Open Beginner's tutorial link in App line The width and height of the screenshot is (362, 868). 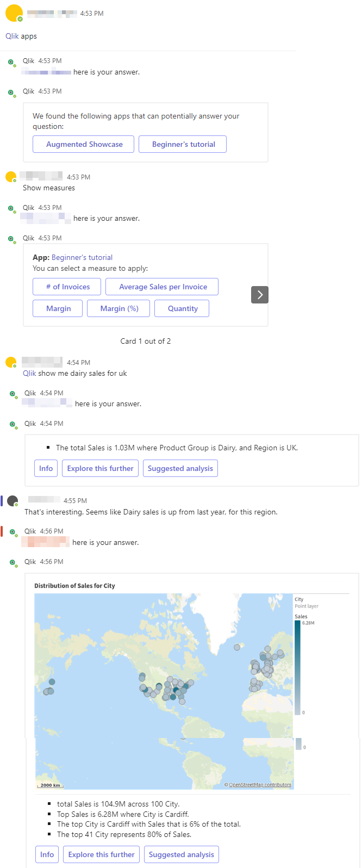(x=82, y=257)
